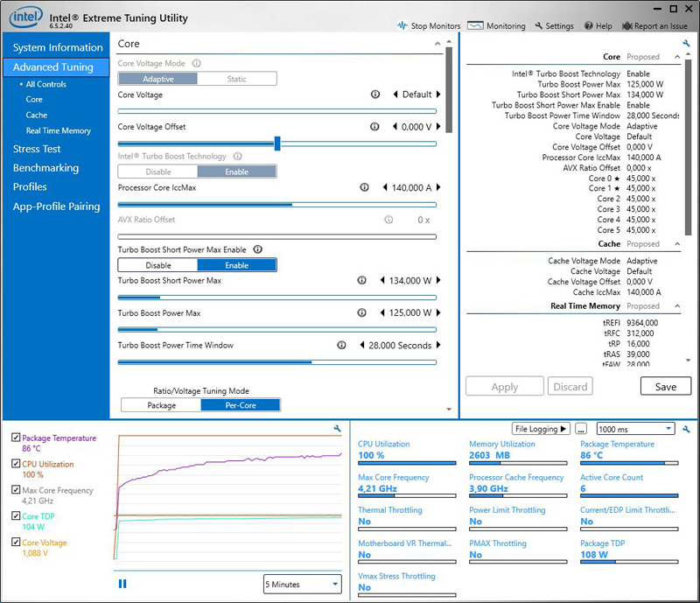Open the Benchmarking section
This screenshot has width=700, height=603.
coord(45,168)
